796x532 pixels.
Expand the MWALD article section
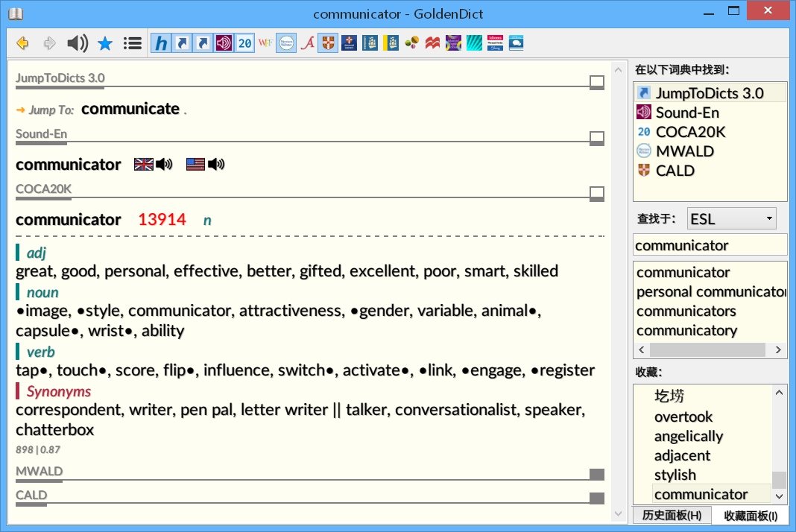coord(597,474)
